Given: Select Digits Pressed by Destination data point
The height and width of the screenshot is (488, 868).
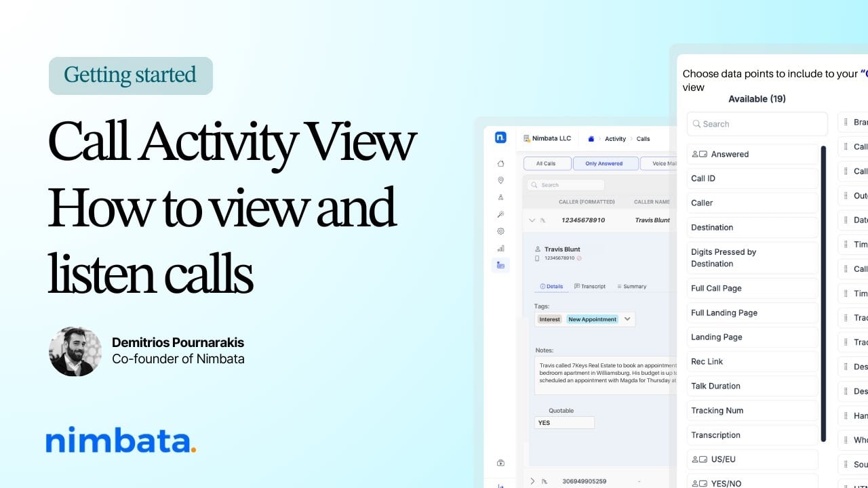Looking at the screenshot, I should click(x=753, y=258).
